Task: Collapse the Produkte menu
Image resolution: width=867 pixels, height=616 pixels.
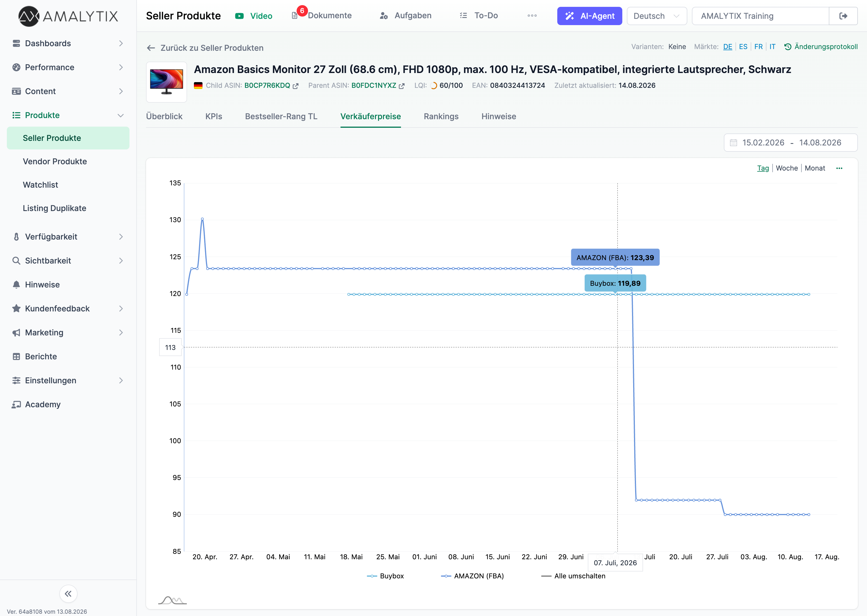Action: (68, 115)
